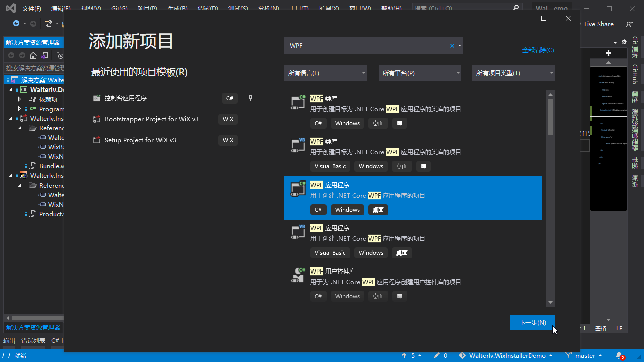Select the VB WPF 应用程序 template icon
The image size is (644, 362).
(298, 232)
